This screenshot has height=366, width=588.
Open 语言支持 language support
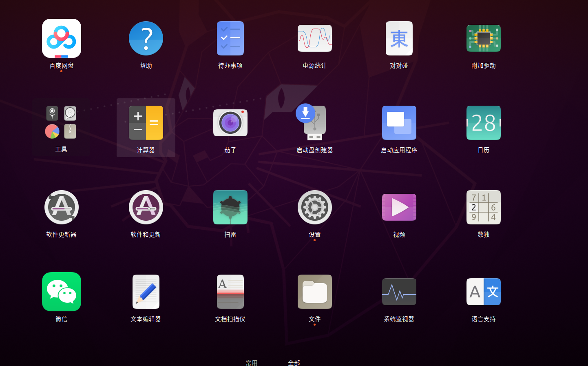(x=484, y=292)
